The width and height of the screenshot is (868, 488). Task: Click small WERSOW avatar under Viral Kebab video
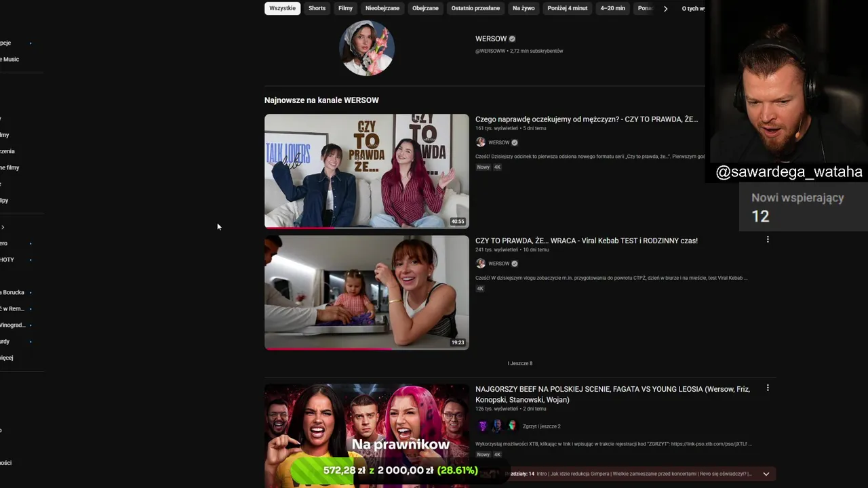(x=481, y=264)
